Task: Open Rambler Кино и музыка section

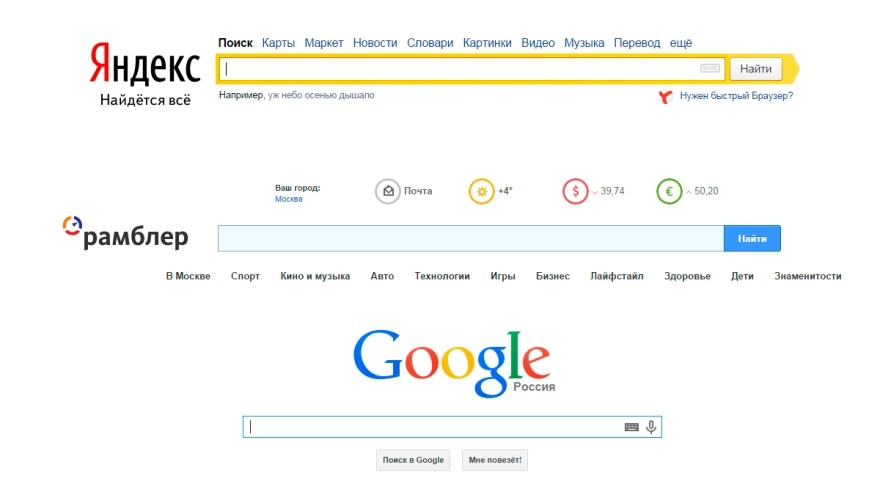Action: [x=315, y=276]
